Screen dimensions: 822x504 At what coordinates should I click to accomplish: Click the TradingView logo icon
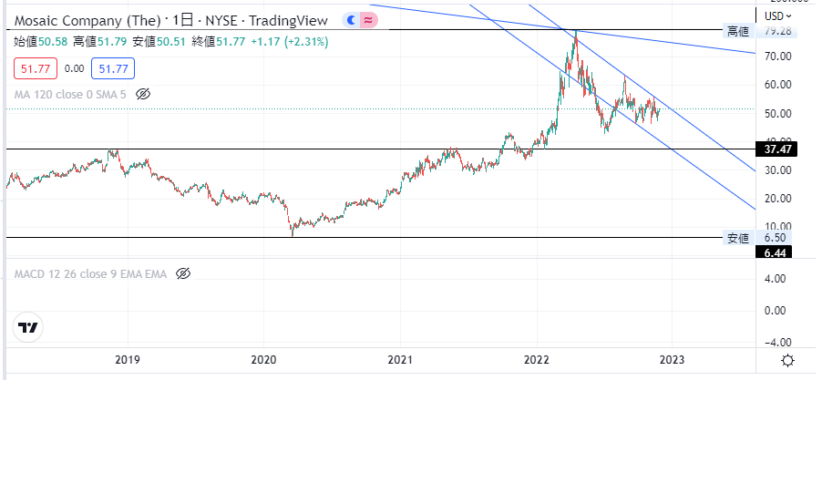click(28, 327)
